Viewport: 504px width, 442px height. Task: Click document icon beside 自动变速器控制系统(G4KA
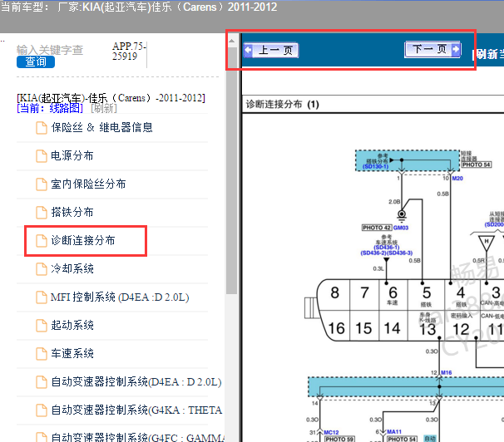pos(41,410)
